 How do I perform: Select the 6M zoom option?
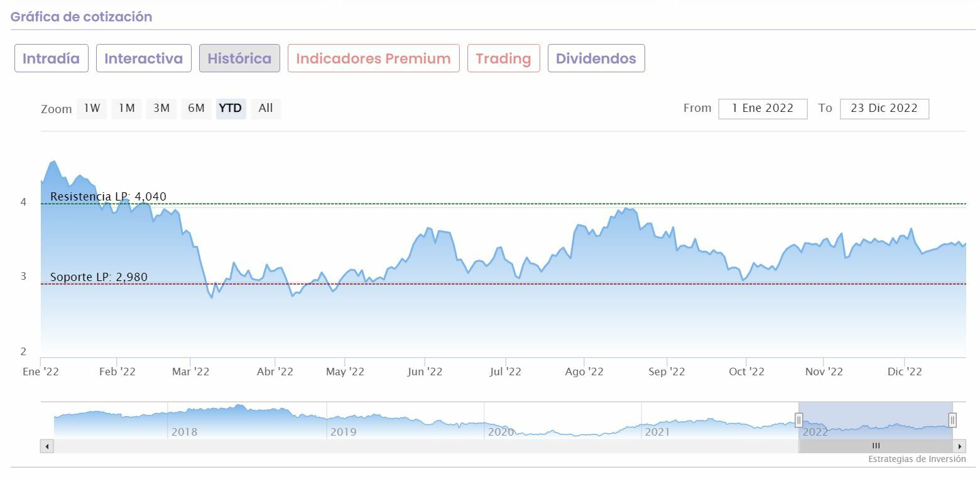point(196,108)
